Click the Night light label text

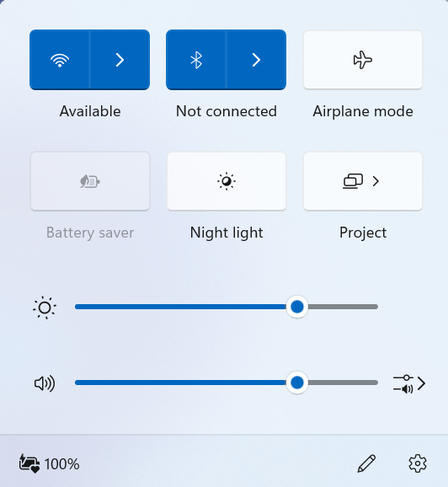click(x=227, y=233)
